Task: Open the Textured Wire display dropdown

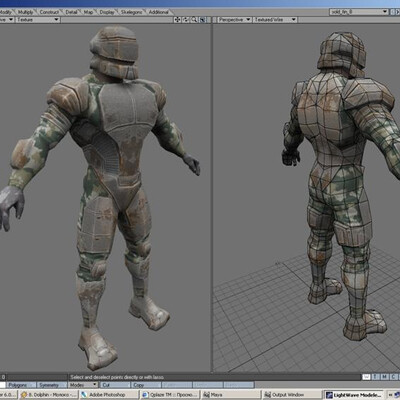Action: (275, 20)
